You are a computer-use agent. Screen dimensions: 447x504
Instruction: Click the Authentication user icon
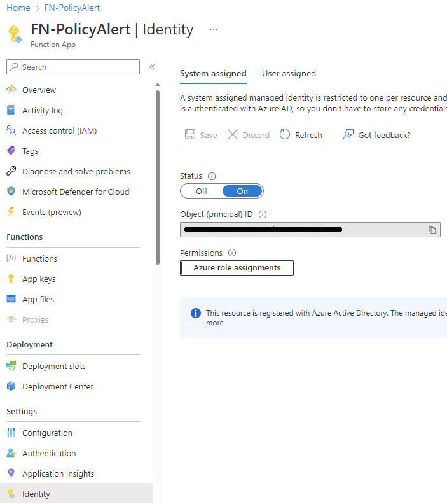[11, 453]
